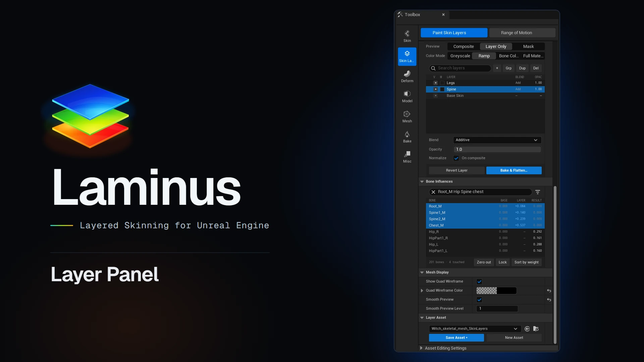The height and width of the screenshot is (362, 644).
Task: Click the plus button to add a layer
Action: [497, 68]
